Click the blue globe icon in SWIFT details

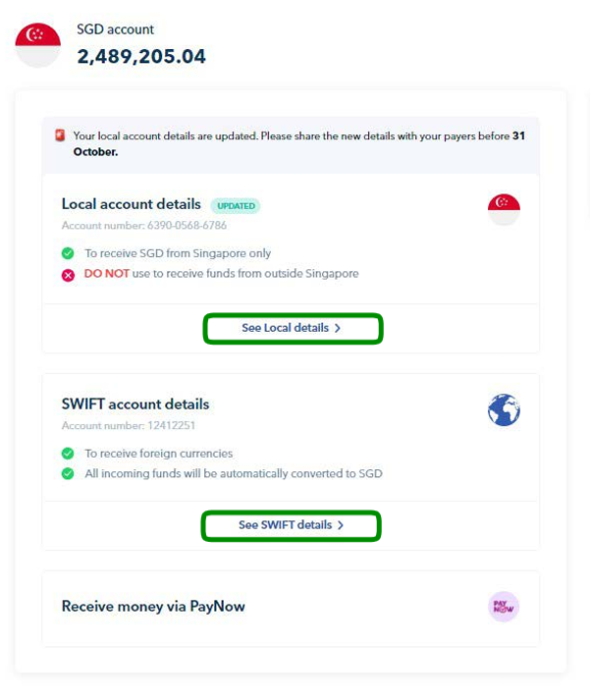pyautogui.click(x=504, y=409)
